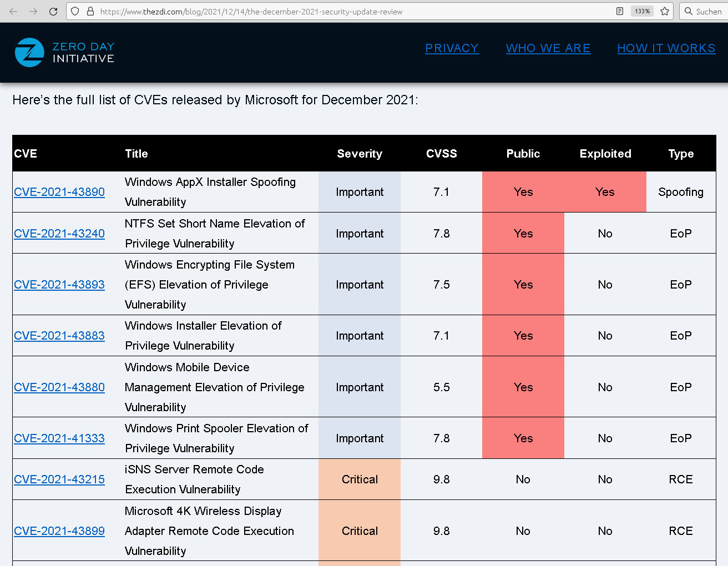The image size is (728, 566).
Task: Open CVE-2021-43890 link
Action: [59, 192]
